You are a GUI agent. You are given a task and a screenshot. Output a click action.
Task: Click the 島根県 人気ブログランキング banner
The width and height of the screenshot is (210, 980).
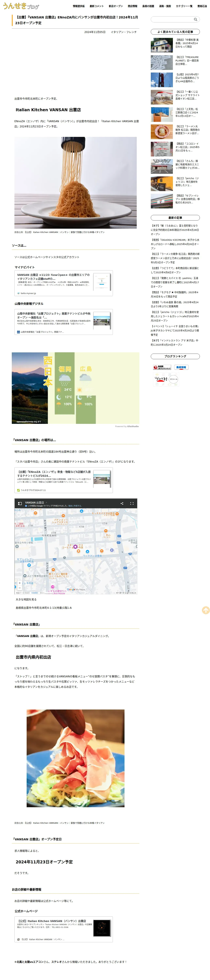coord(162,367)
